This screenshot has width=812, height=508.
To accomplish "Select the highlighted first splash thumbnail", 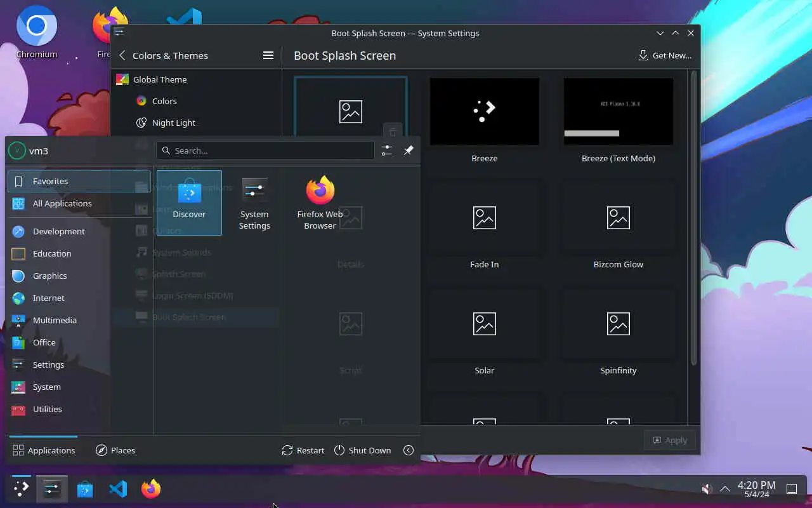I will tap(351, 108).
